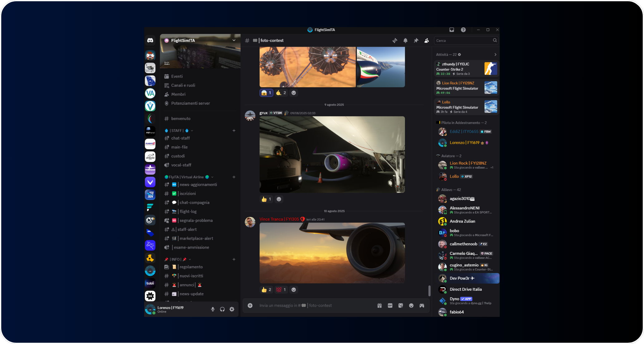Deafen audio with headphone icon
This screenshot has height=344, width=644.
pyautogui.click(x=222, y=309)
